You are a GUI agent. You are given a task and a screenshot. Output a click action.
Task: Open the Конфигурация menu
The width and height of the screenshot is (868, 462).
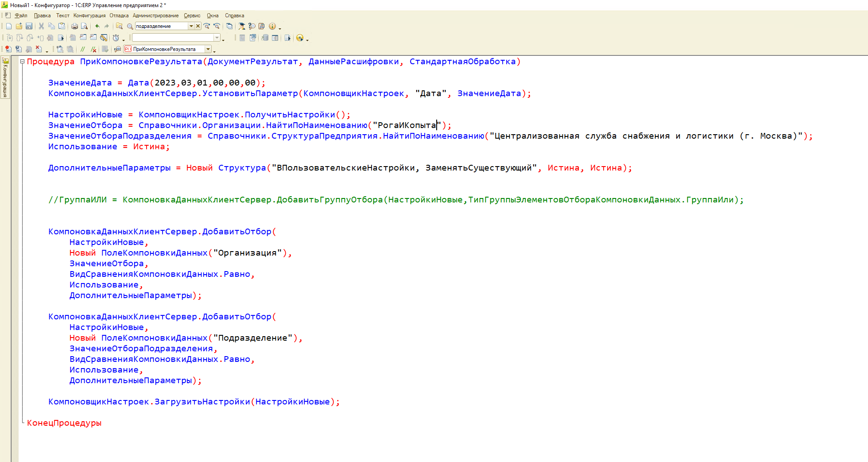pyautogui.click(x=89, y=16)
